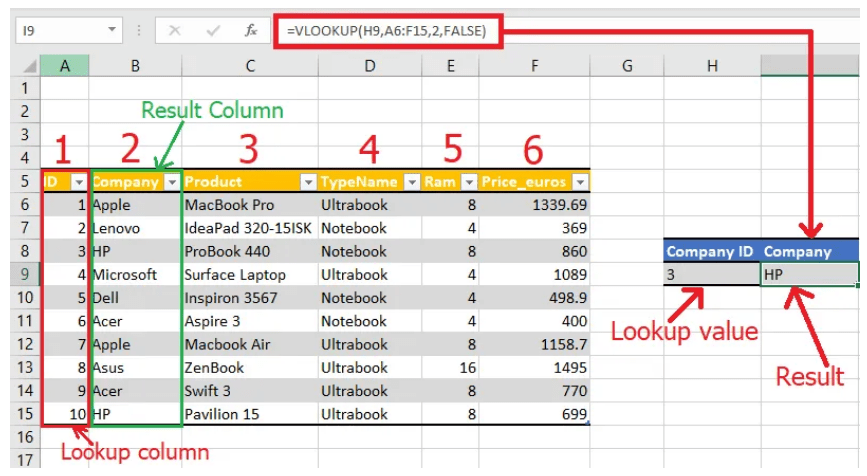Click ID cell with value 10

(x=65, y=414)
